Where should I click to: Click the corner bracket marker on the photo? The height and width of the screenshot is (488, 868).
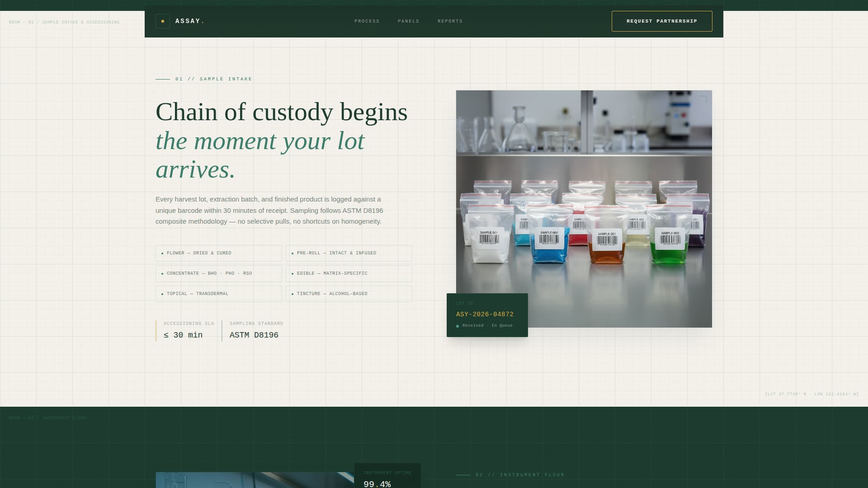click(703, 98)
